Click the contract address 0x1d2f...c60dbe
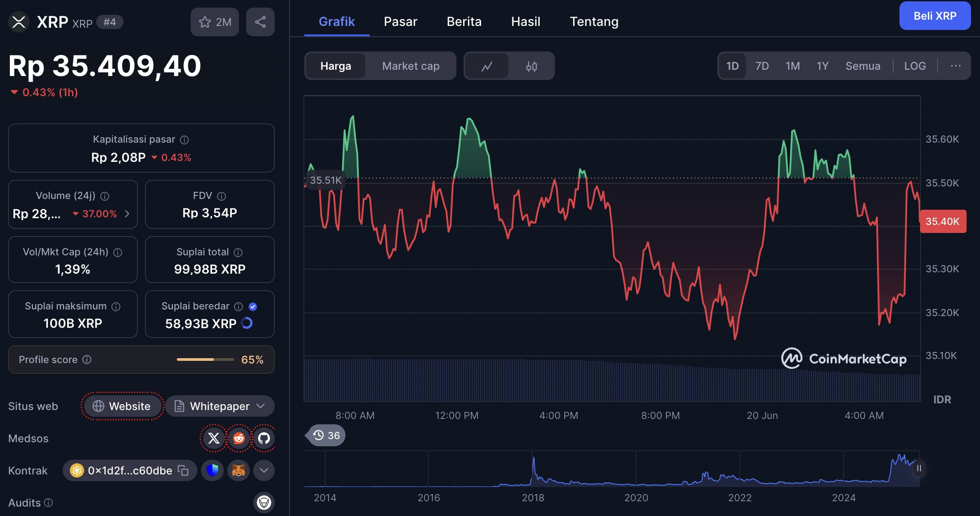The image size is (980, 516). [x=130, y=470]
